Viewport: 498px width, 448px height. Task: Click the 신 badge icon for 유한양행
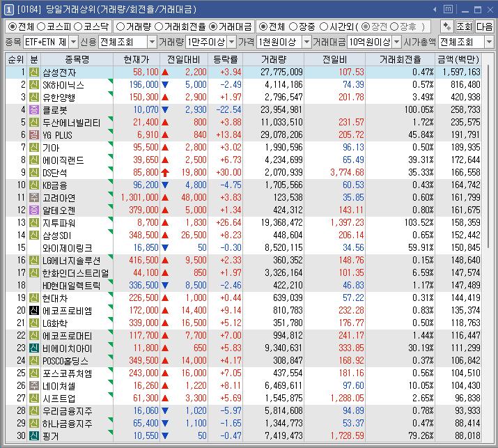pyautogui.click(x=34, y=98)
